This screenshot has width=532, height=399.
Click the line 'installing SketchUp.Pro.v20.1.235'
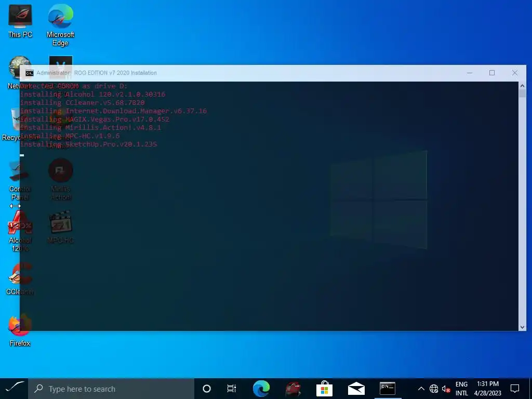pos(88,144)
